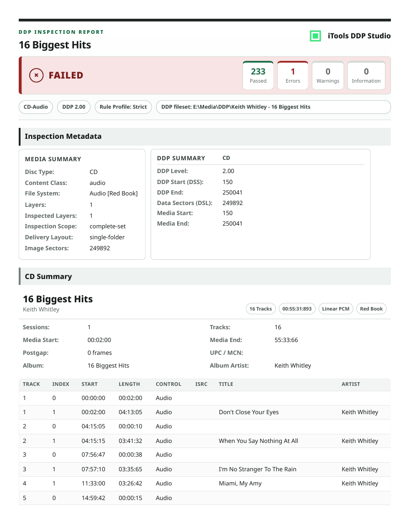The width and height of the screenshot is (411, 532).
Task: Click the Data Sectors (DSL) value 249892
Action: (x=232, y=203)
